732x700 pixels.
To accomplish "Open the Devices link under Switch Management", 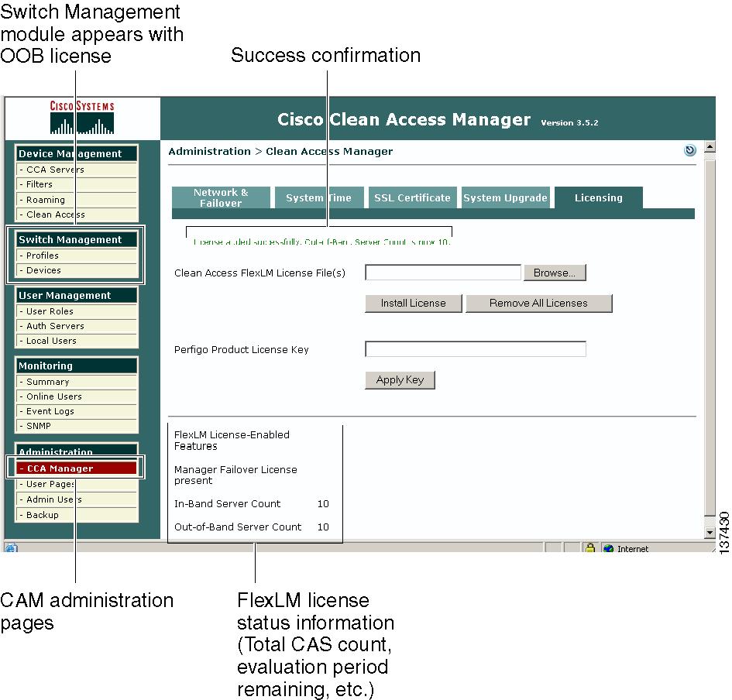I will [77, 270].
